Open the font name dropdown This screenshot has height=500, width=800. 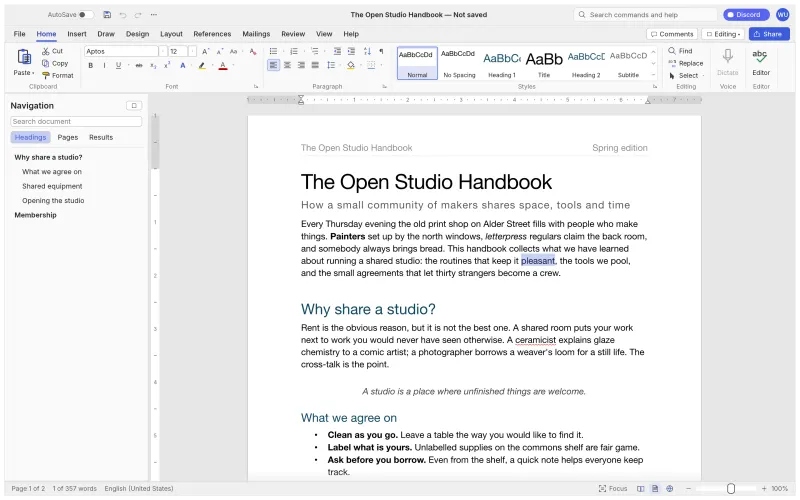point(163,52)
